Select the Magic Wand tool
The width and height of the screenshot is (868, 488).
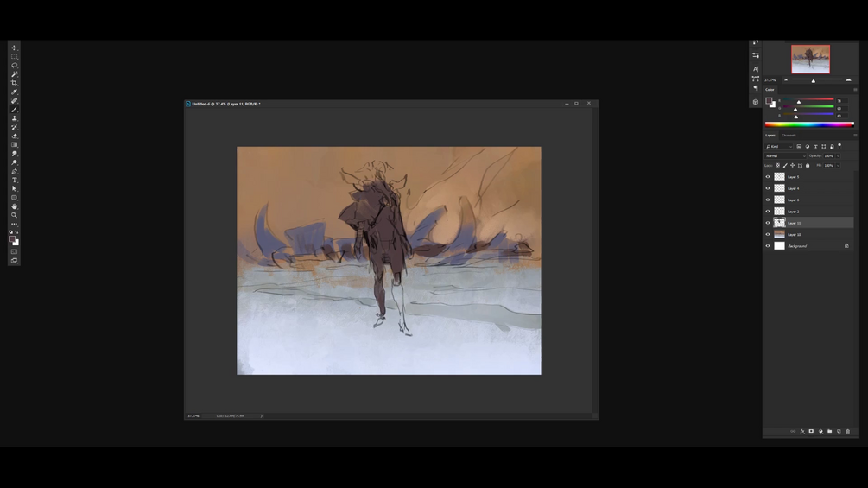(x=15, y=74)
